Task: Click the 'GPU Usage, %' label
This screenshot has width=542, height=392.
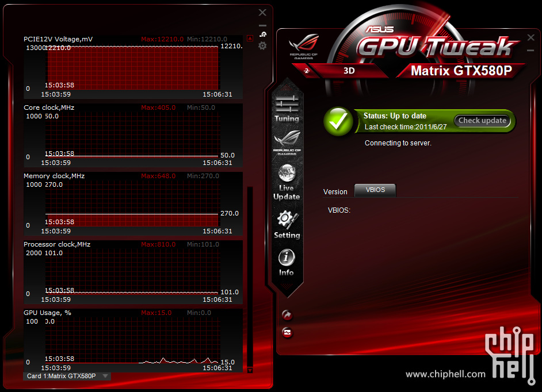Action: point(47,313)
